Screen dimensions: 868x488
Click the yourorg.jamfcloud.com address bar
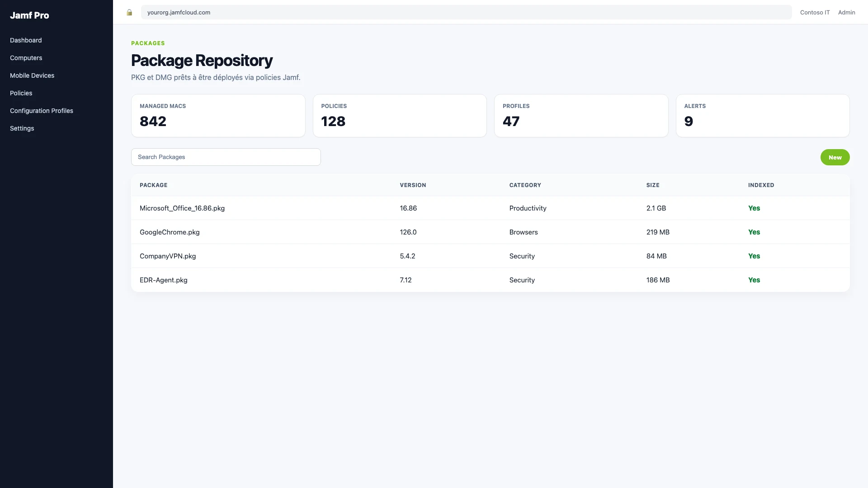(466, 13)
